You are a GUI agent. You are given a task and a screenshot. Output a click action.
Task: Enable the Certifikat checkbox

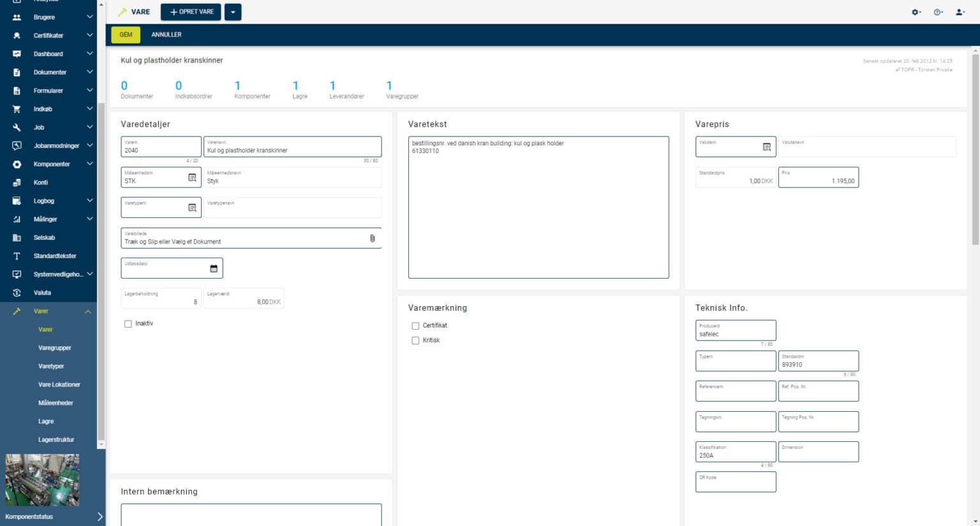[x=415, y=326]
